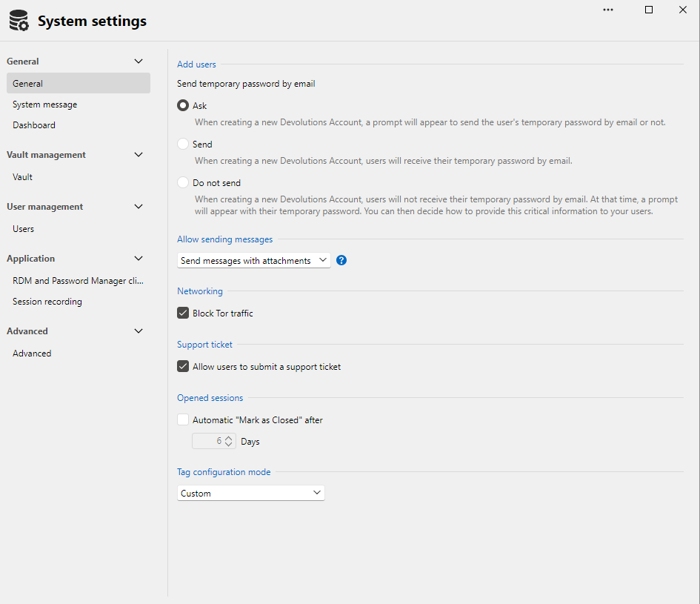
Task: Click the System settings database gear icon
Action: pyautogui.click(x=19, y=21)
